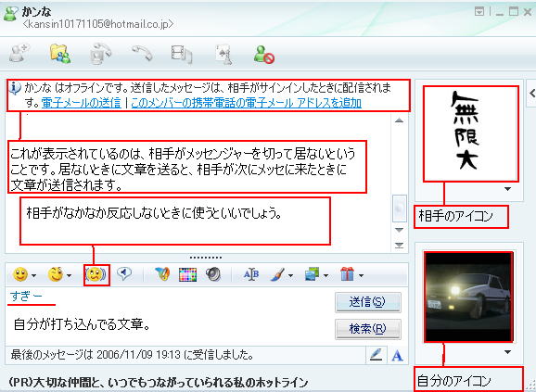The image size is (536, 392).
Task: Switch to handwriting pen mode
Action: (376, 355)
